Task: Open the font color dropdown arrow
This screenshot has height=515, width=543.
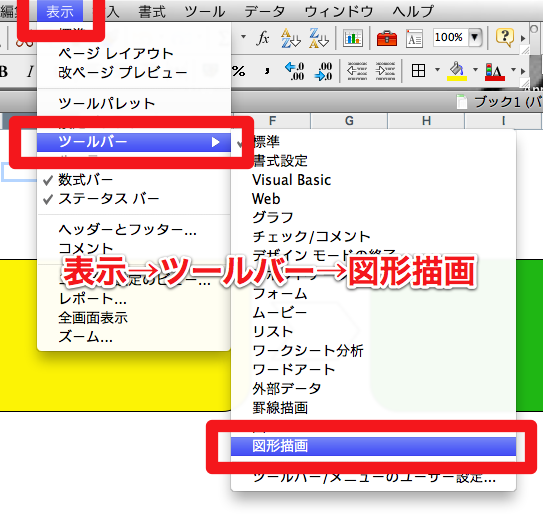Action: click(x=514, y=70)
